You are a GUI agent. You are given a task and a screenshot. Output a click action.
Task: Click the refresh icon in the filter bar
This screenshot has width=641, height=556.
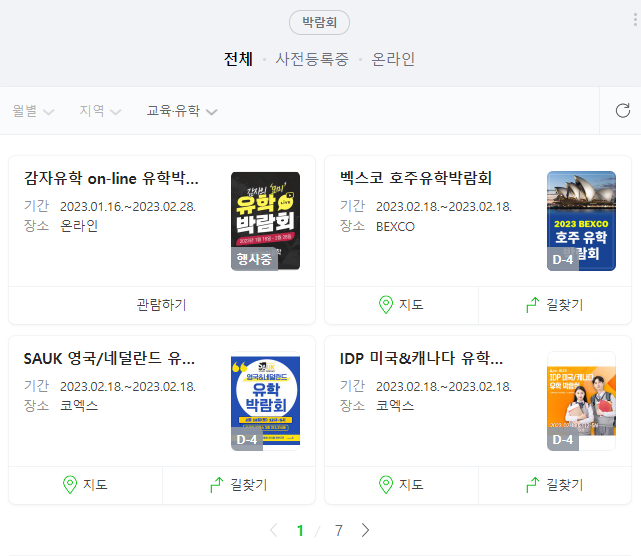(x=623, y=110)
